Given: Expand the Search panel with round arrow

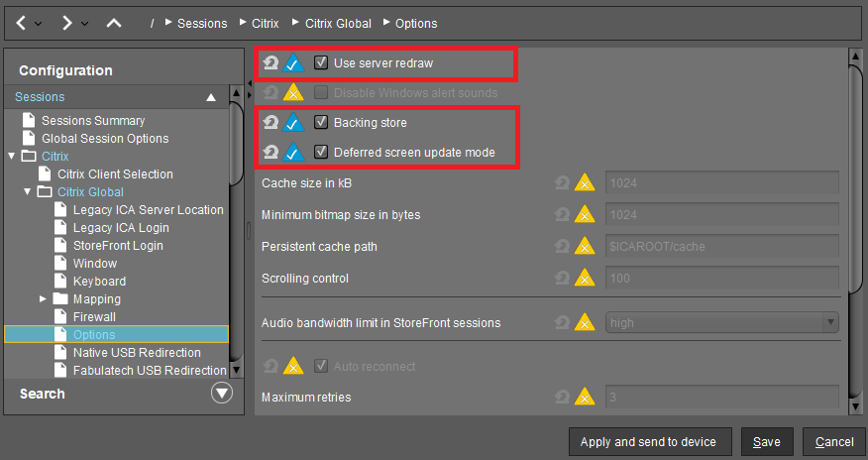Looking at the screenshot, I should point(222,394).
